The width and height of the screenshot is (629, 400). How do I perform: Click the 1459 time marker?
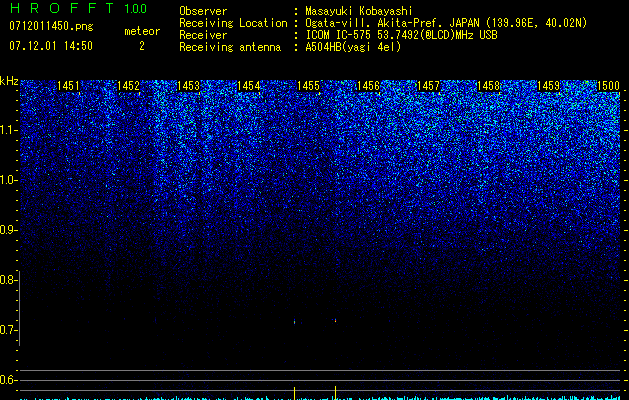(x=548, y=86)
